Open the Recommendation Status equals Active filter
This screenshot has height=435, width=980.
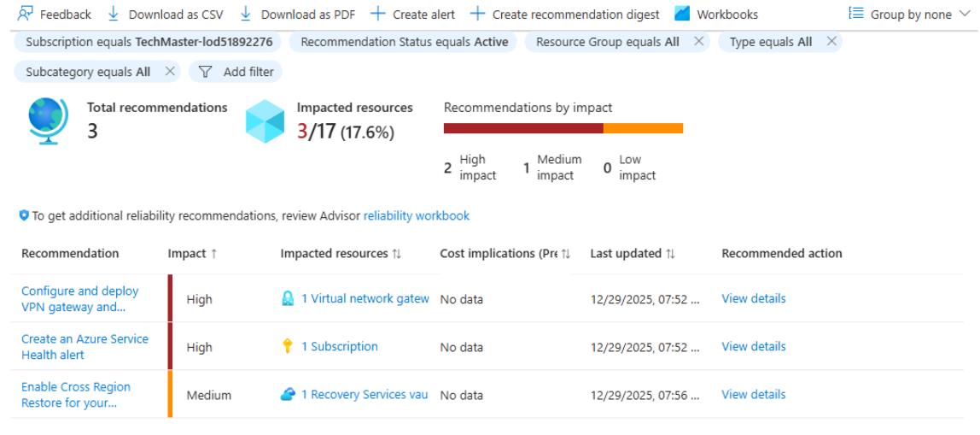[x=403, y=42]
